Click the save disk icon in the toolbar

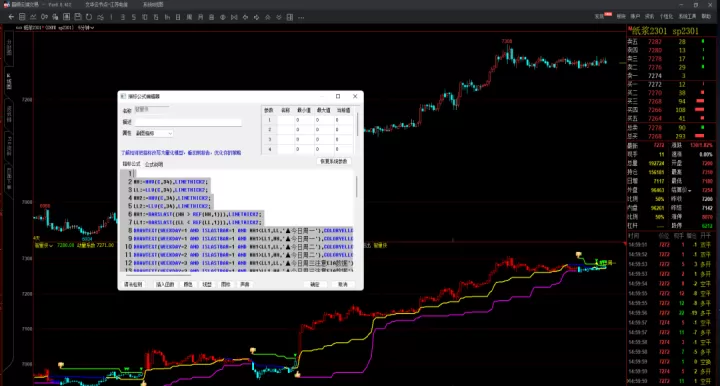point(78,17)
